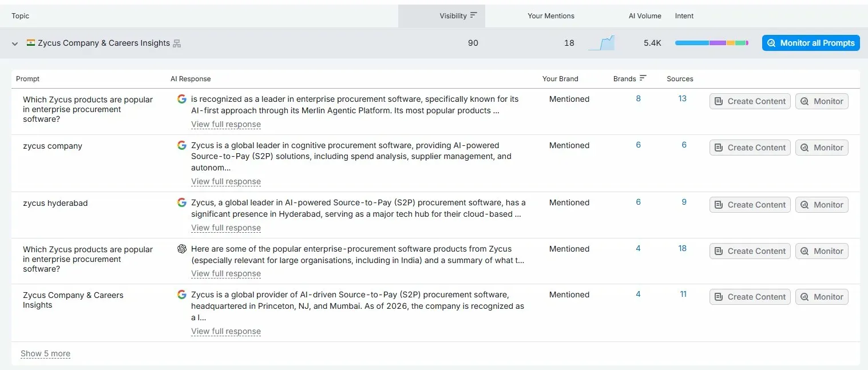Click the blue segment of the intent bar
The height and width of the screenshot is (370, 868).
coord(692,43)
